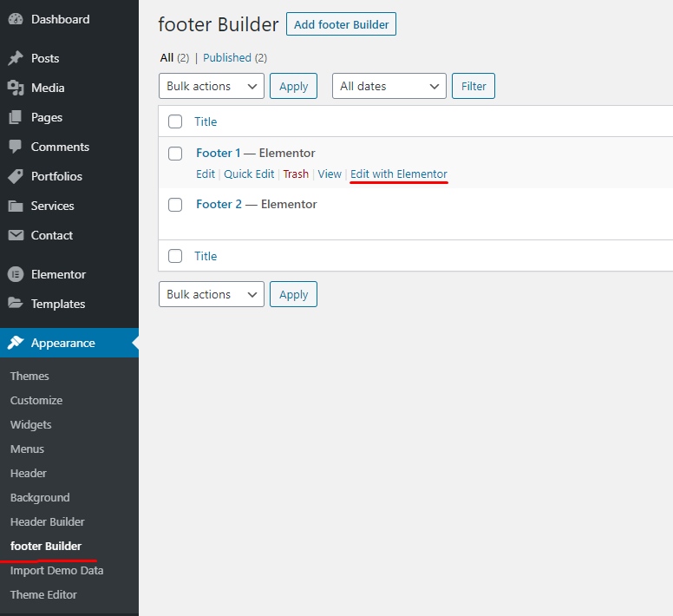Click the Portfolios tag icon
Screen dimensions: 673x616
(x=16, y=176)
